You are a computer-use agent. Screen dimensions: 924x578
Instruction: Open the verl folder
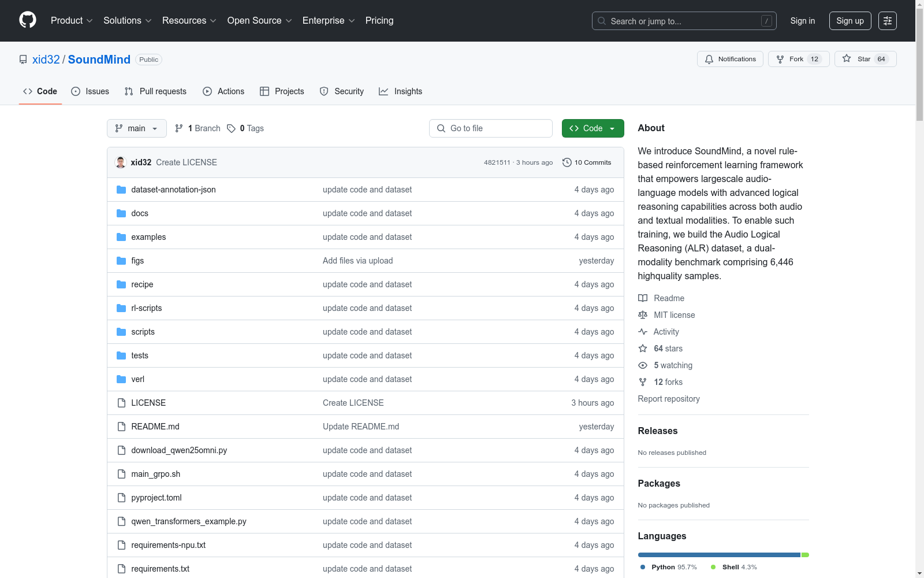(138, 379)
